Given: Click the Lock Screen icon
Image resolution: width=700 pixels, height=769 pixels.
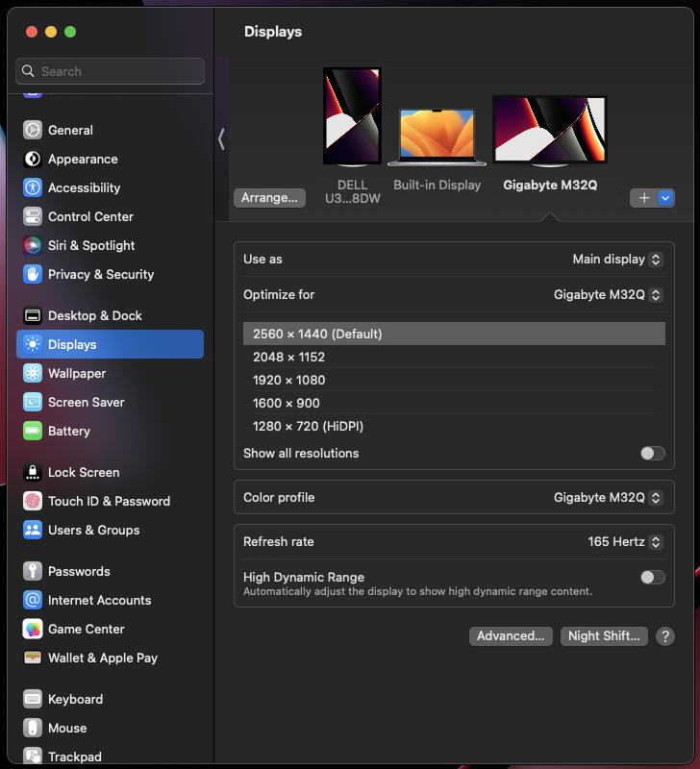Looking at the screenshot, I should click(x=33, y=472).
